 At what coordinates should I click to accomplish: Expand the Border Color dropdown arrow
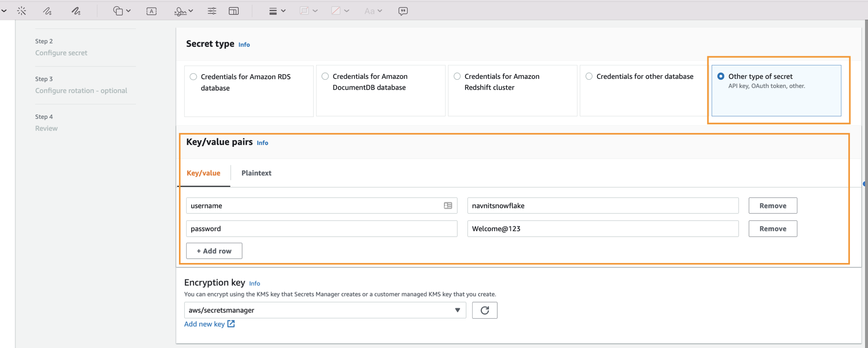[x=315, y=11]
